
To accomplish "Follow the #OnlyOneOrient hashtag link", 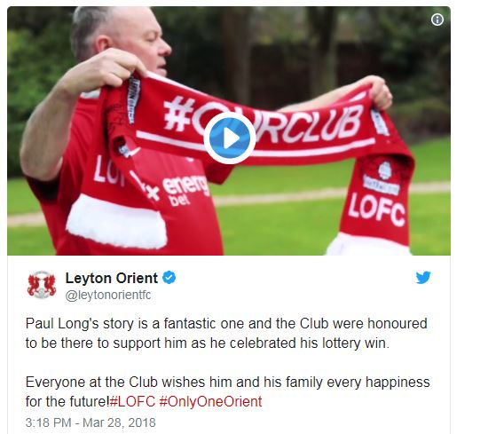I will click(x=211, y=401).
